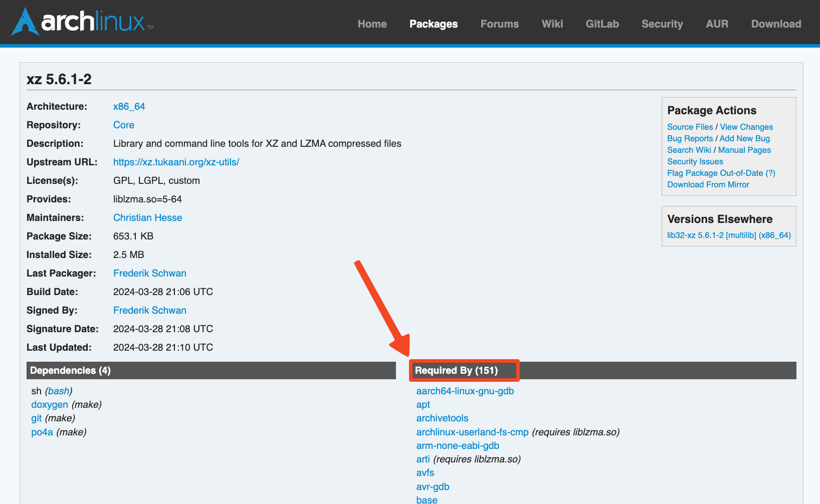Open arti package link
Viewport: 820px width, 504px height.
(x=423, y=459)
